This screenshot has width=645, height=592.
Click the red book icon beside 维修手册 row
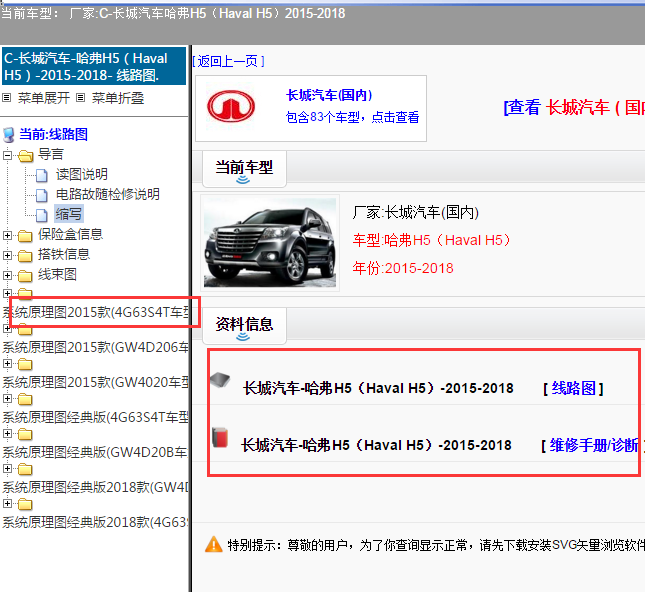point(220,437)
